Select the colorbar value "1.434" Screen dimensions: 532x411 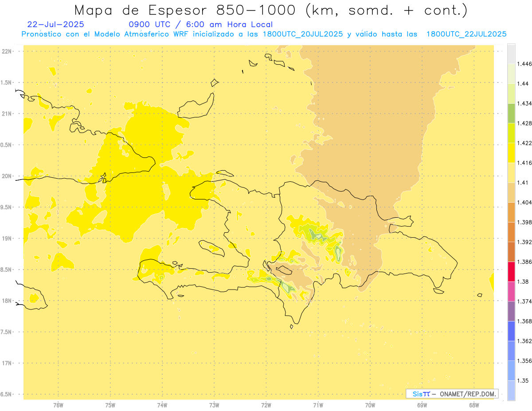coord(524,103)
